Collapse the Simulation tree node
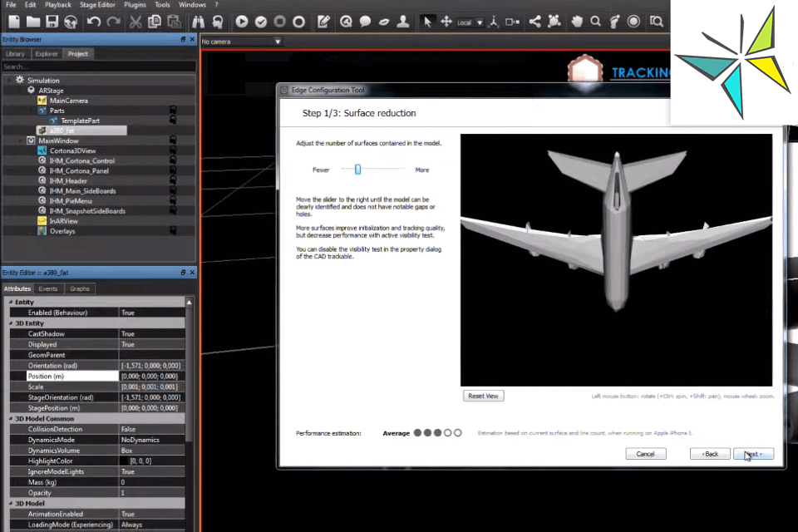Screen dimensions: 798x532 [x=9, y=81]
